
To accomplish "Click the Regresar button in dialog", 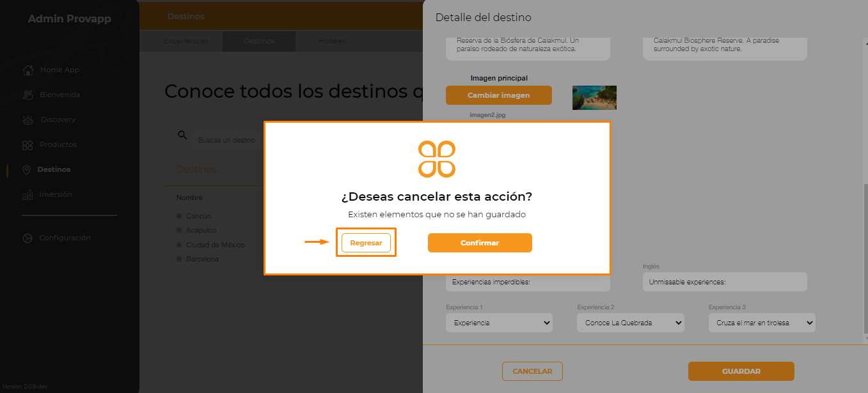I will pyautogui.click(x=366, y=243).
